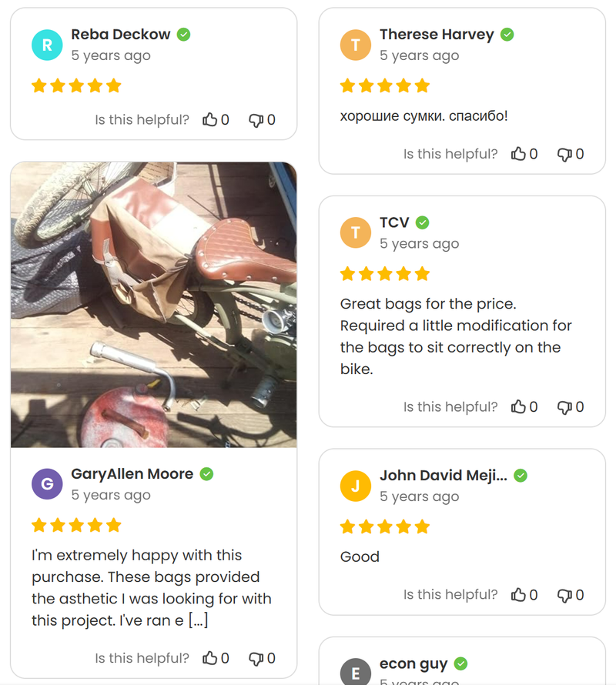Screen dimensions: 616x685
Task: Open GaryAllen Moore's motorcycle bag photo
Action: [154, 305]
